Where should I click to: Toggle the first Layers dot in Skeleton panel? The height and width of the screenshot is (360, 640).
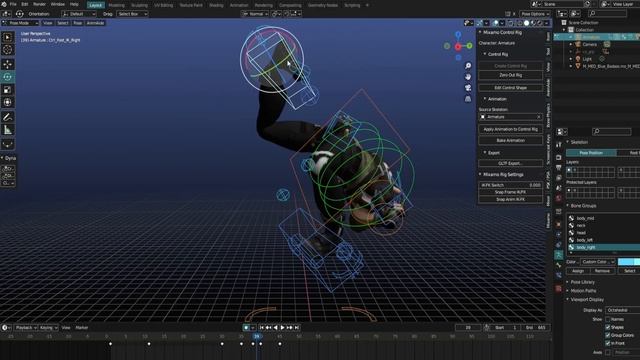point(569,170)
